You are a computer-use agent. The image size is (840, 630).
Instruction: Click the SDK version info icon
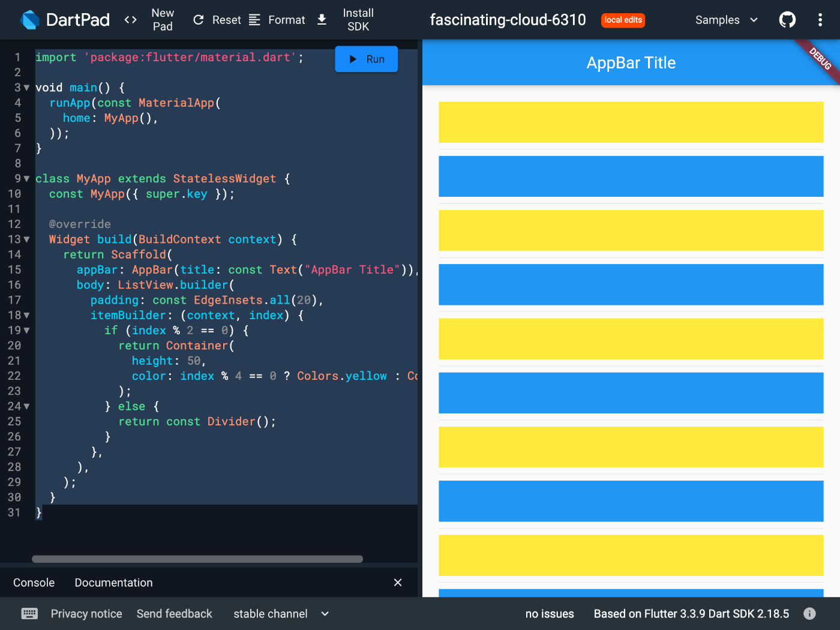(809, 613)
